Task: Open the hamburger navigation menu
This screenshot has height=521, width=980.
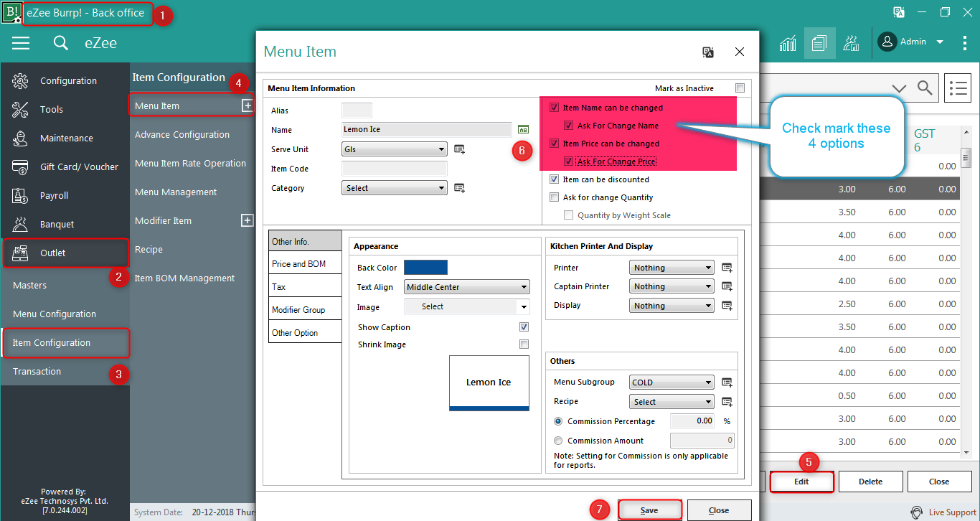Action: (21, 43)
